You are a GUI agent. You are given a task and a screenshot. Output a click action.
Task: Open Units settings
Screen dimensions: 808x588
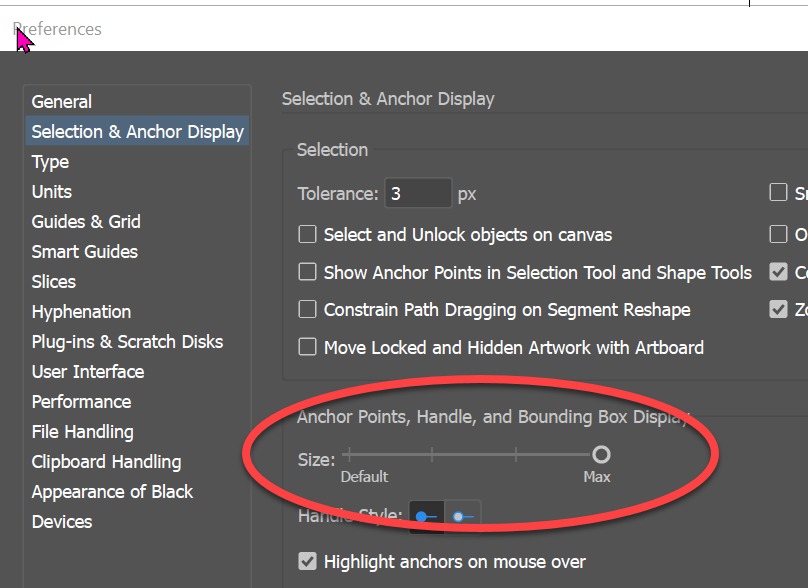tap(51, 191)
